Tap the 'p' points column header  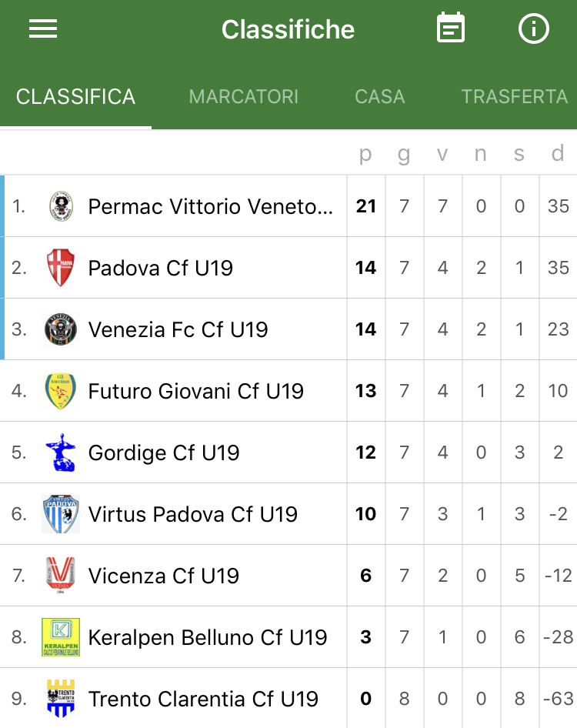(x=365, y=153)
